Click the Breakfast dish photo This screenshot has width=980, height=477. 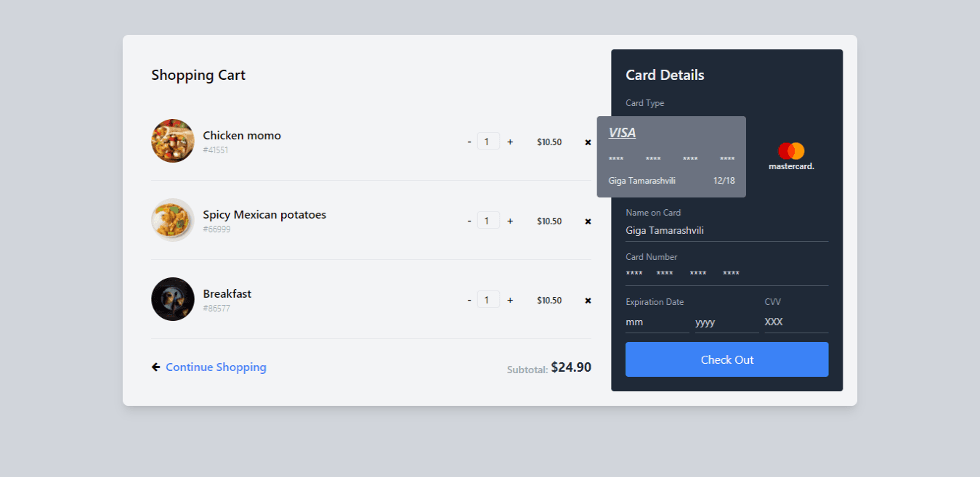pos(172,298)
